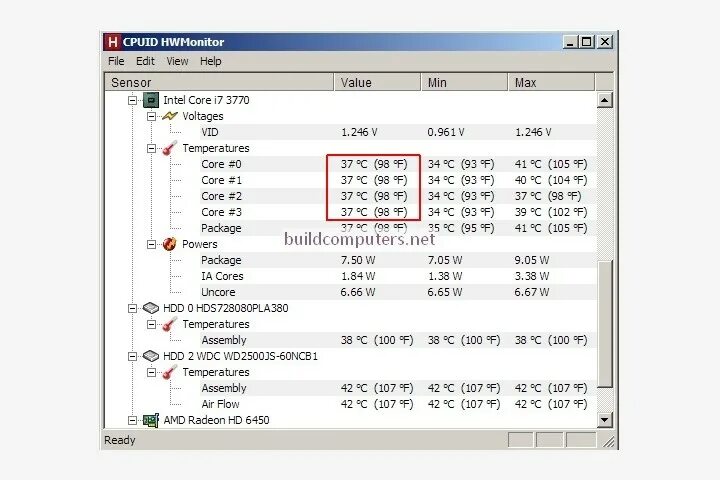Click the scrollbar down arrow
Viewport: 720px width, 480px height.
605,419
